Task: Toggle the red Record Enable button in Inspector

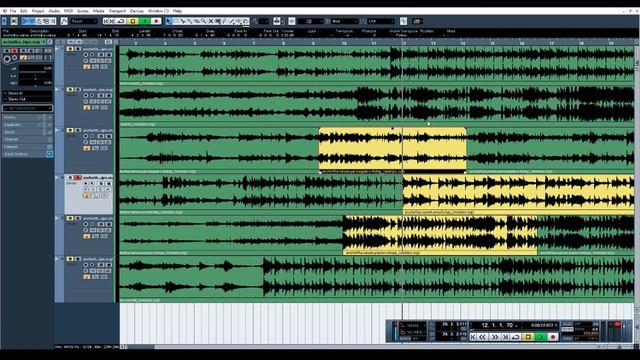Action: (x=14, y=51)
